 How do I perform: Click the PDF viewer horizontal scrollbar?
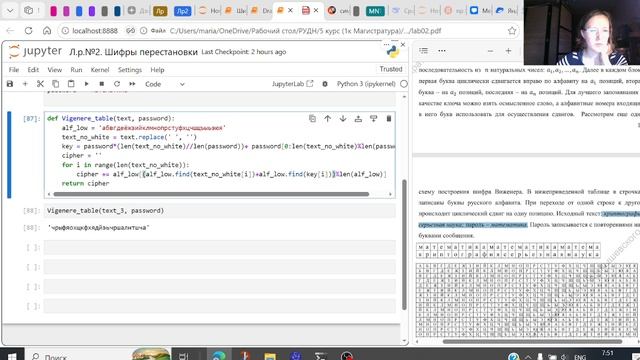click(532, 341)
